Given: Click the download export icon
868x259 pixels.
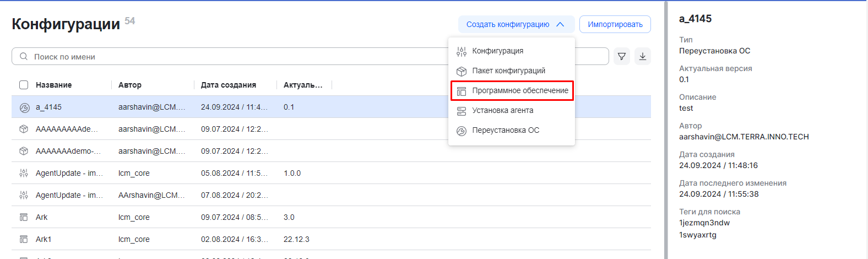Looking at the screenshot, I should click(643, 56).
